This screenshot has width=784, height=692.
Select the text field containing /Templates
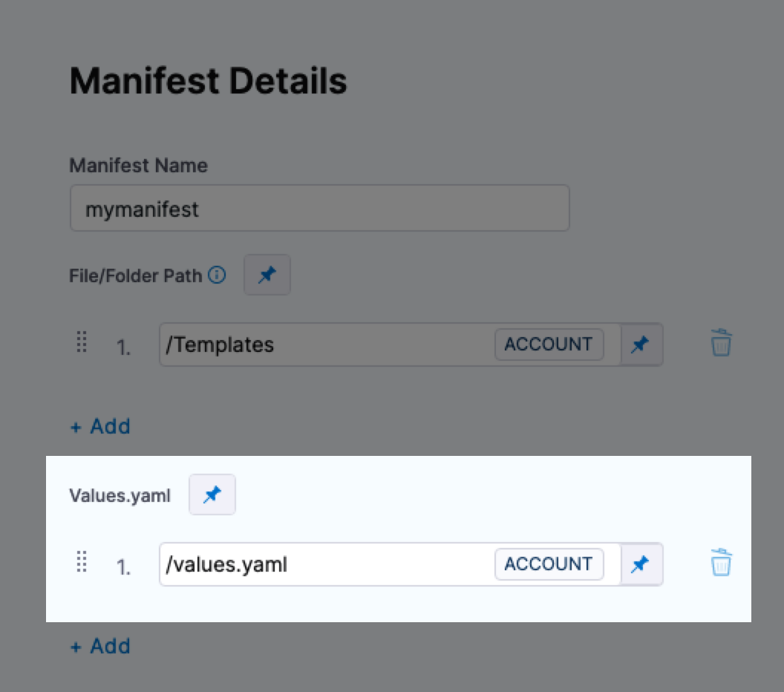(319, 345)
